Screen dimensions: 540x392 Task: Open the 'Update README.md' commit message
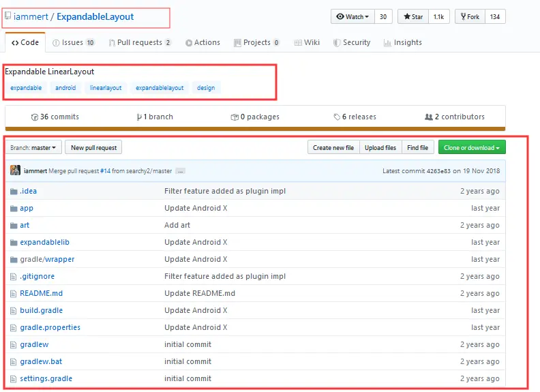point(200,293)
